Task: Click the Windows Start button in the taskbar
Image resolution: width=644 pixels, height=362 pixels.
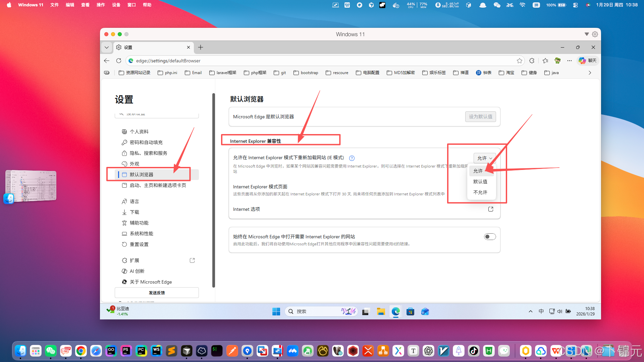Action: pyautogui.click(x=276, y=312)
